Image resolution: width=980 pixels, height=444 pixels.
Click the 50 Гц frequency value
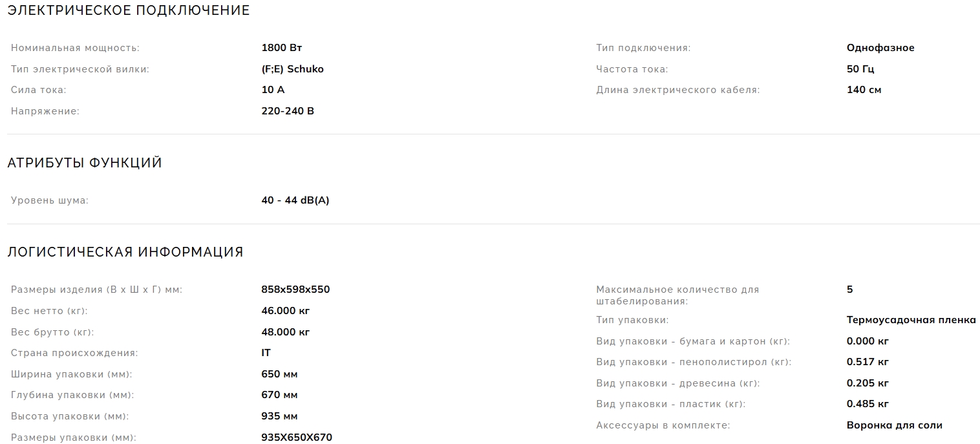click(860, 69)
